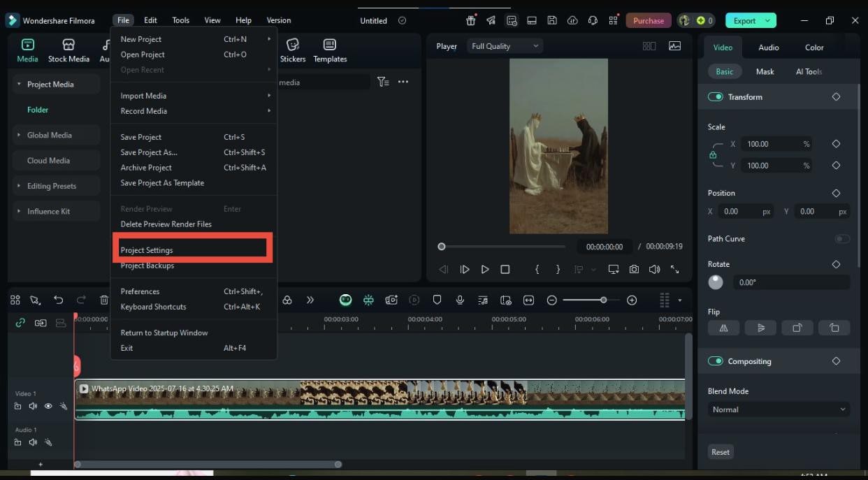Expand Editing Presets section
Image resolution: width=868 pixels, height=480 pixels.
tap(19, 186)
